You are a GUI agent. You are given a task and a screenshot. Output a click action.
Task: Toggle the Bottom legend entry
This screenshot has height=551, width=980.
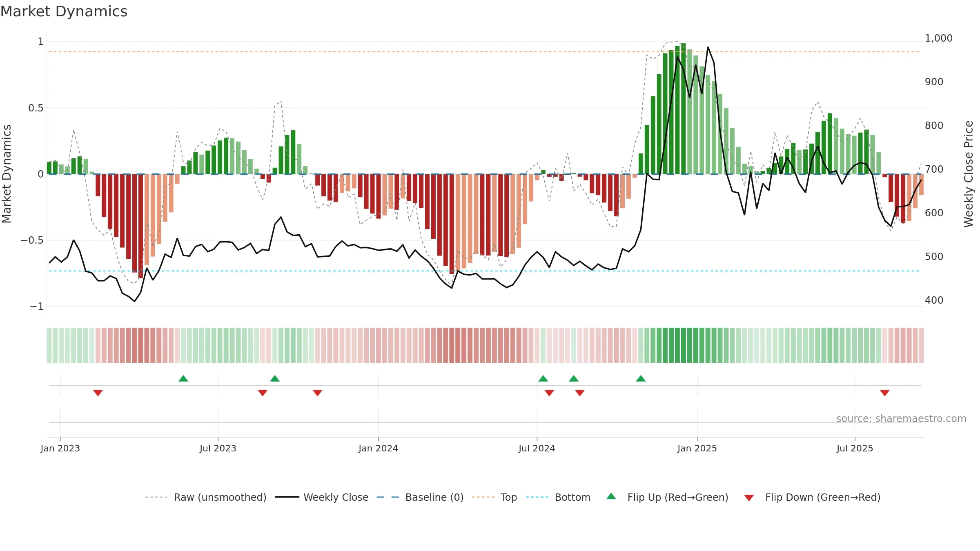pos(558,497)
